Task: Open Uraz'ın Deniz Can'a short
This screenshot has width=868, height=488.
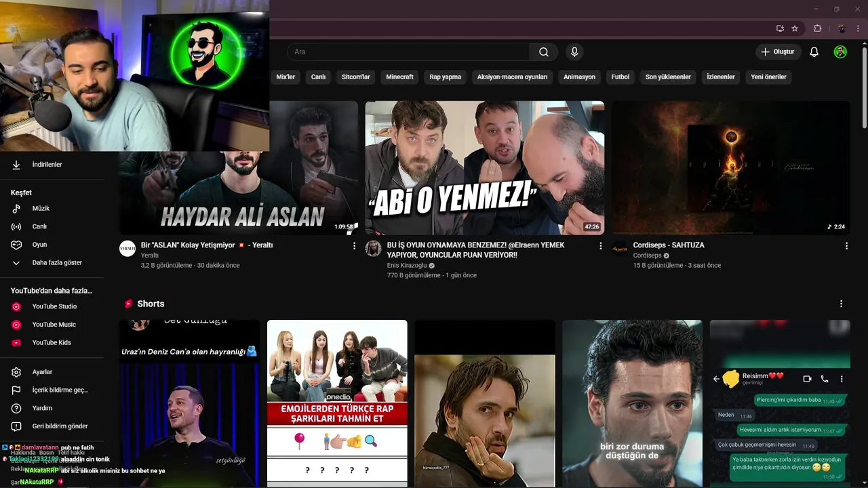Action: click(189, 404)
